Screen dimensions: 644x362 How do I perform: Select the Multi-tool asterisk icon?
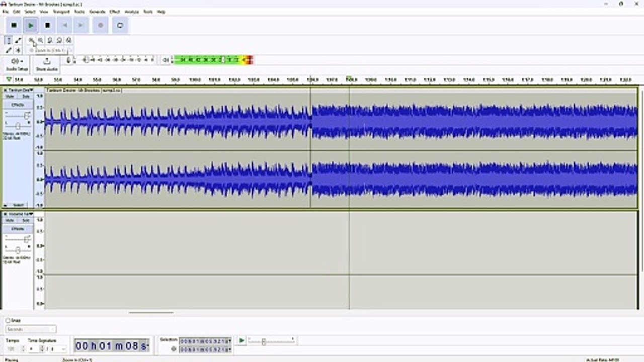pyautogui.click(x=18, y=50)
